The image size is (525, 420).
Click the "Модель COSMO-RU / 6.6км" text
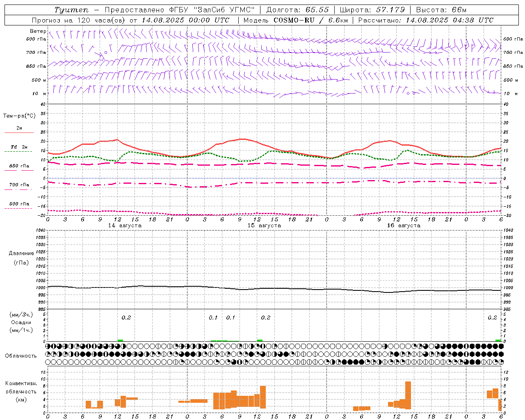(296, 20)
